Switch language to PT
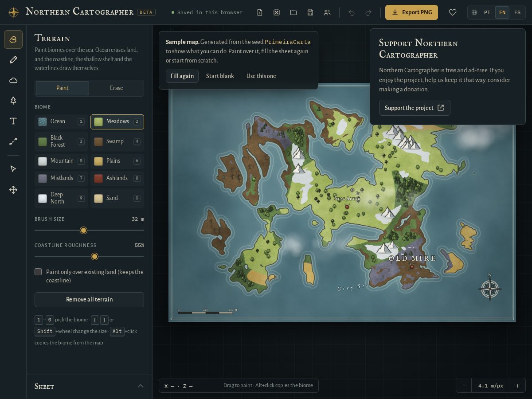Image resolution: width=532 pixels, height=399 pixels. (x=487, y=12)
